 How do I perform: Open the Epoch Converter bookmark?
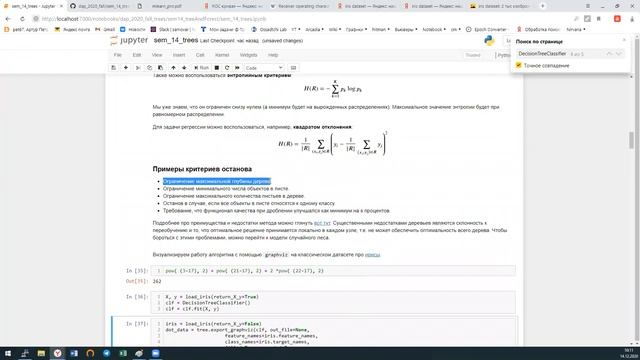click(x=487, y=29)
